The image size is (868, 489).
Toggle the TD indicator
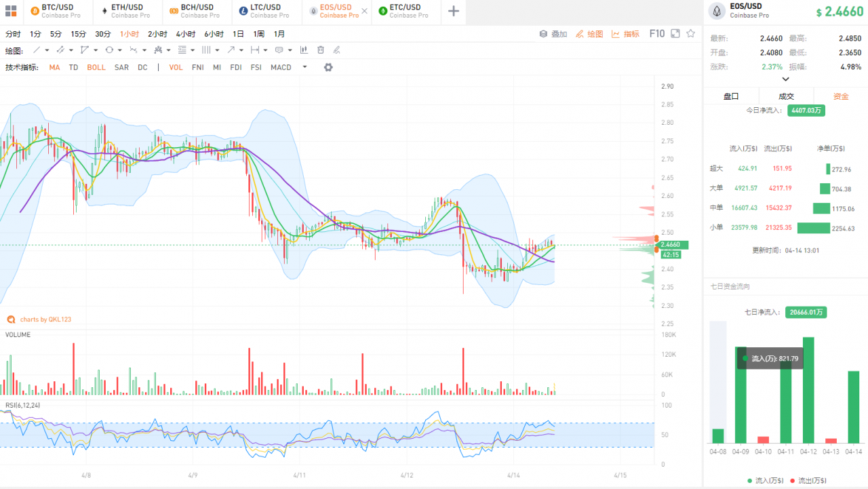(x=73, y=67)
